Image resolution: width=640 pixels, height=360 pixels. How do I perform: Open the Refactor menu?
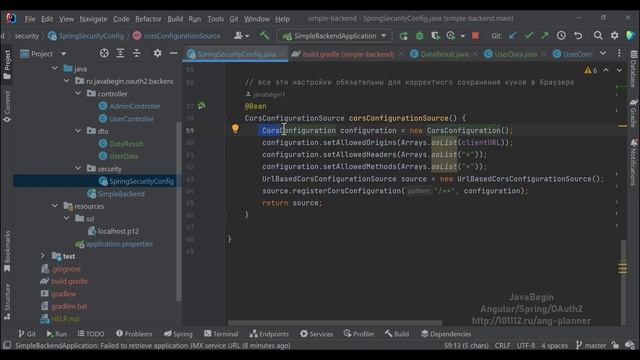[x=148, y=19]
